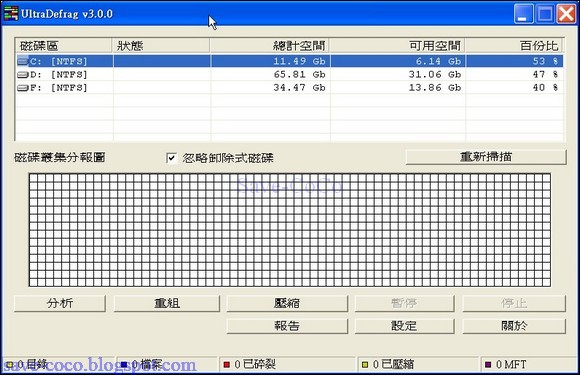This screenshot has width=580, height=375.
Task: Click the 磁碟叢集分報圖 cluster map label
Action: coord(60,158)
